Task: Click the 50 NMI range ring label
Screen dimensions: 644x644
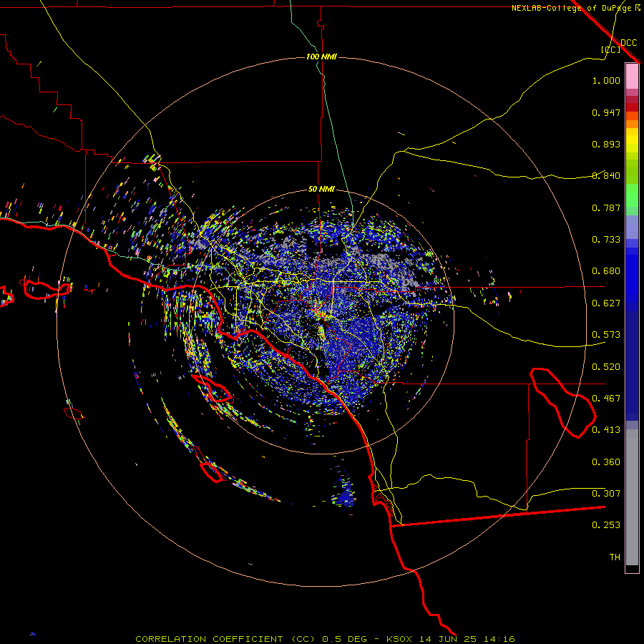Action: point(321,190)
